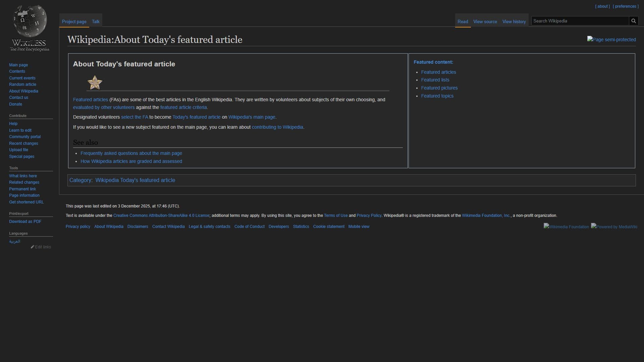Switch to the Talk tab
Screen dimensions: 644x362
pos(96,21)
